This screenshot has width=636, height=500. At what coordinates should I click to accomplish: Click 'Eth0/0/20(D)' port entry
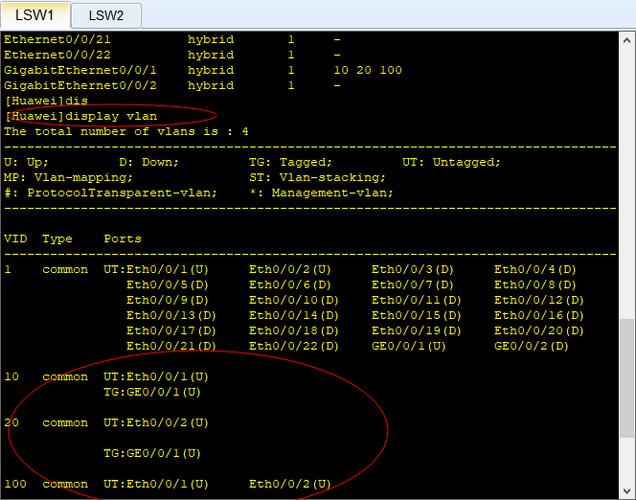click(539, 331)
